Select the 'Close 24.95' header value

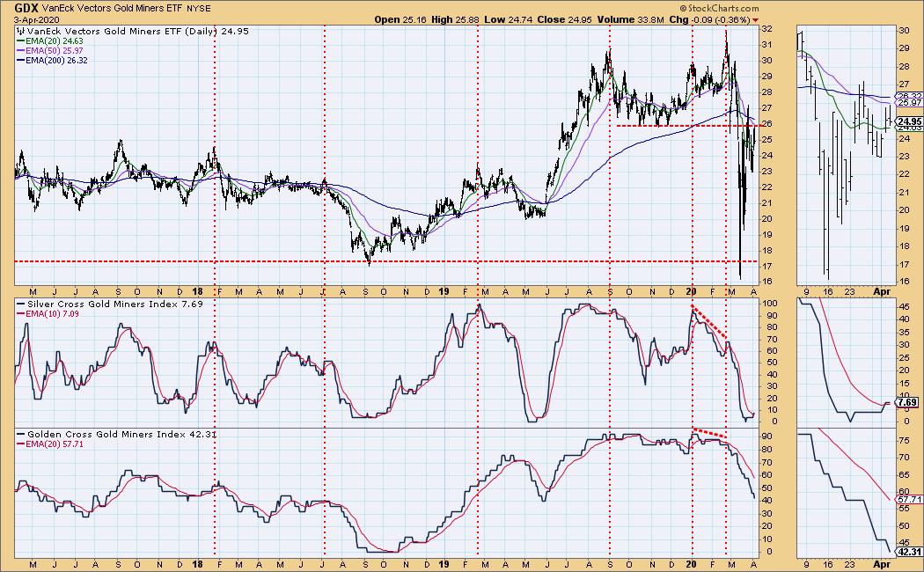565,19
